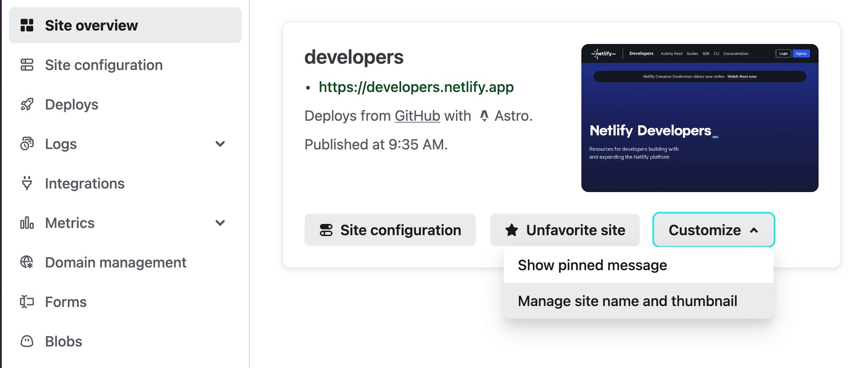
Task: Click the Site configuration button in card
Action: (x=390, y=230)
